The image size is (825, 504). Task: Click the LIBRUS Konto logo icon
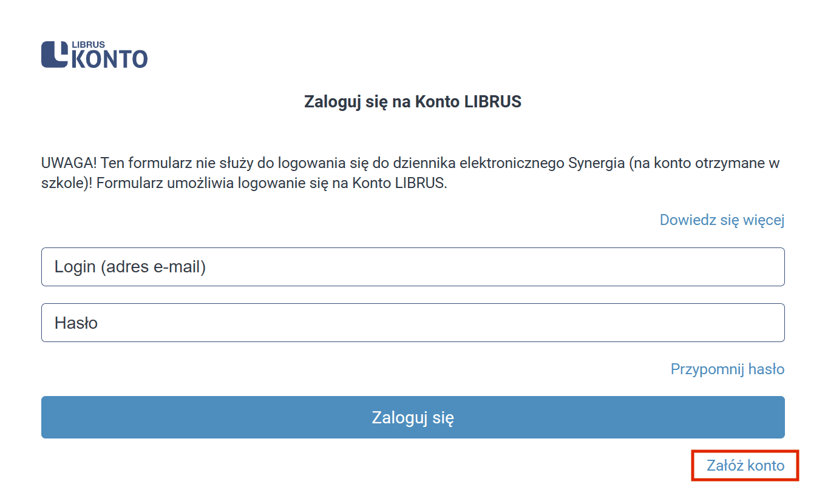pos(55,54)
